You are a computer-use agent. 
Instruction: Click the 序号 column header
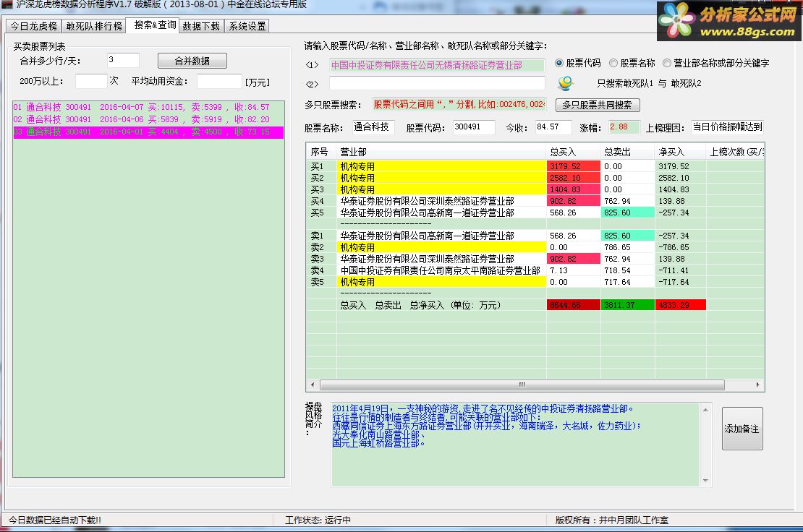coord(321,152)
